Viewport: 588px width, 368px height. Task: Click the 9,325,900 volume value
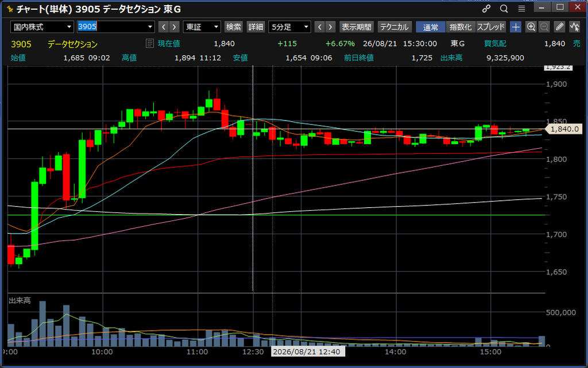(x=505, y=58)
